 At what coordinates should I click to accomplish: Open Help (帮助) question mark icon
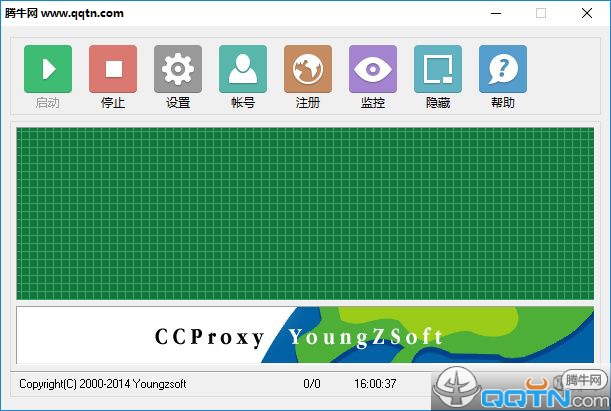pyautogui.click(x=503, y=69)
